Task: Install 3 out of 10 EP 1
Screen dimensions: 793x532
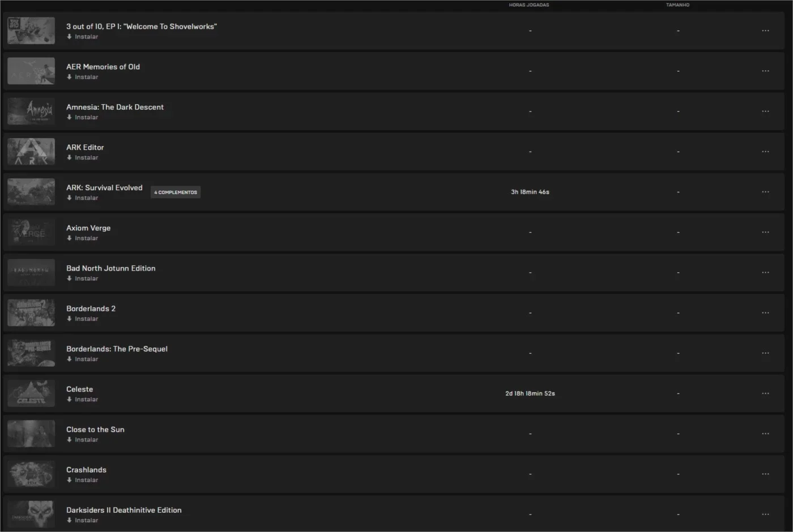Action: click(x=82, y=37)
